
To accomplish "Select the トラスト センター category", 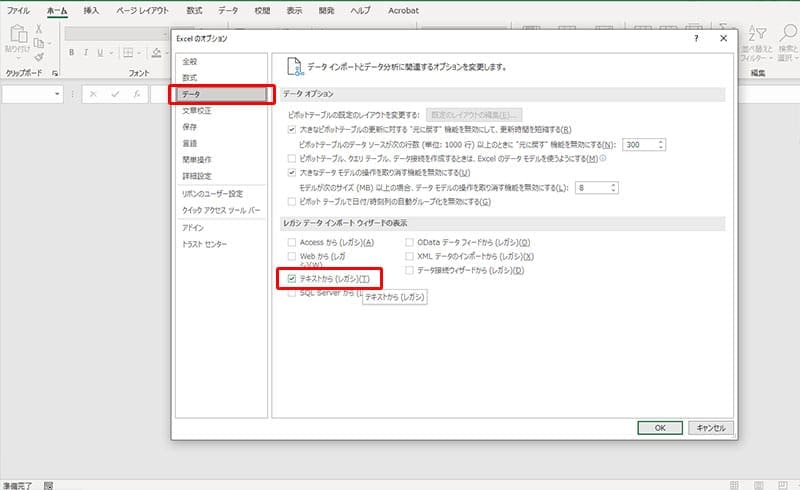I will click(x=203, y=244).
